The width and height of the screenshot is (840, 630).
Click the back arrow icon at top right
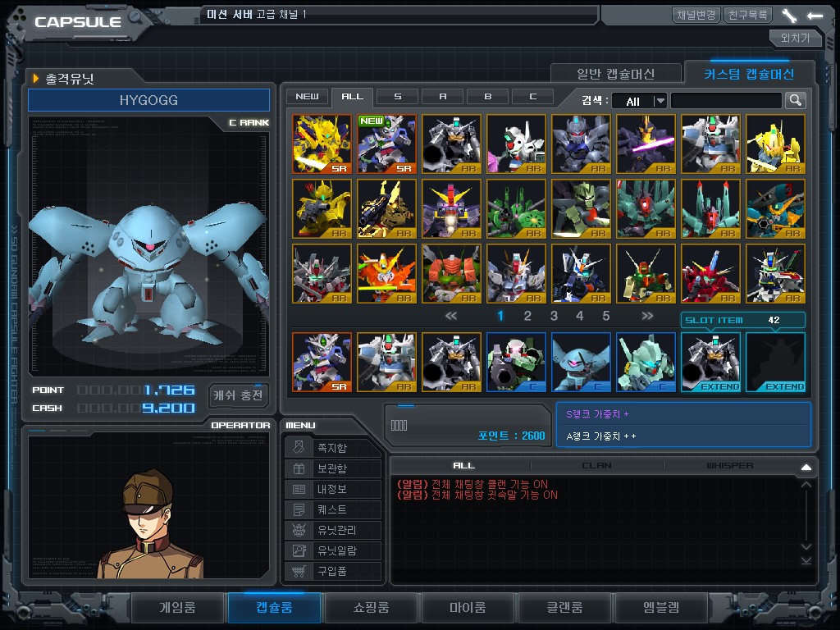click(x=815, y=16)
